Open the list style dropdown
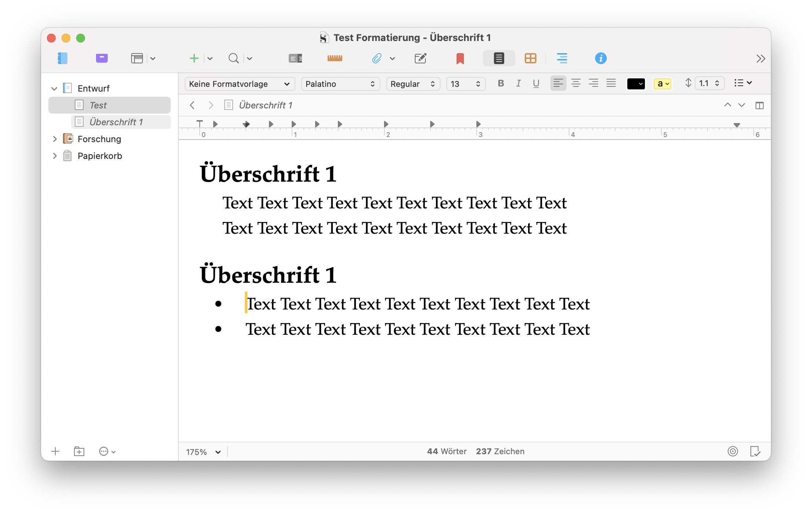812x515 pixels. [743, 83]
